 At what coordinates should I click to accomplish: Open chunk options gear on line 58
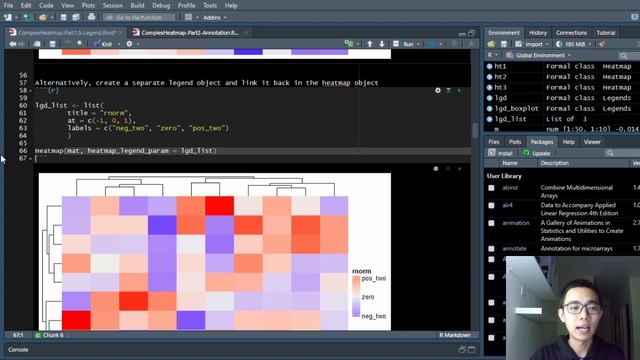pos(438,90)
